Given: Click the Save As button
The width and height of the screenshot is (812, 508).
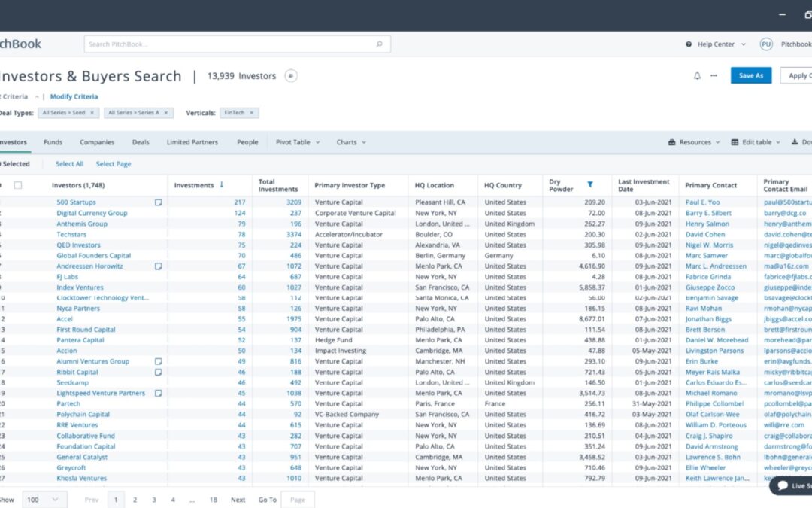Looking at the screenshot, I should pyautogui.click(x=751, y=75).
